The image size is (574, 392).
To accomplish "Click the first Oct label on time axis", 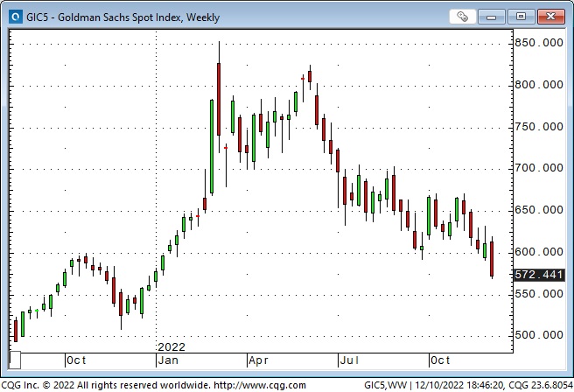I will pos(76,360).
